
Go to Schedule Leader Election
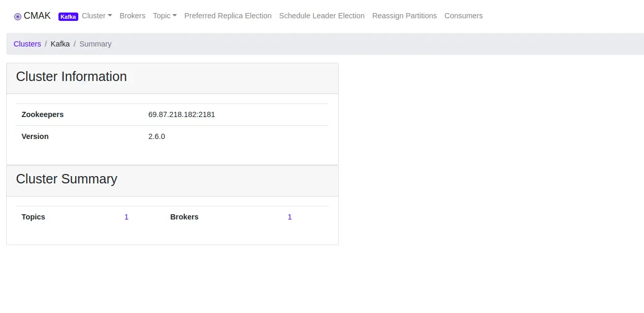click(322, 16)
